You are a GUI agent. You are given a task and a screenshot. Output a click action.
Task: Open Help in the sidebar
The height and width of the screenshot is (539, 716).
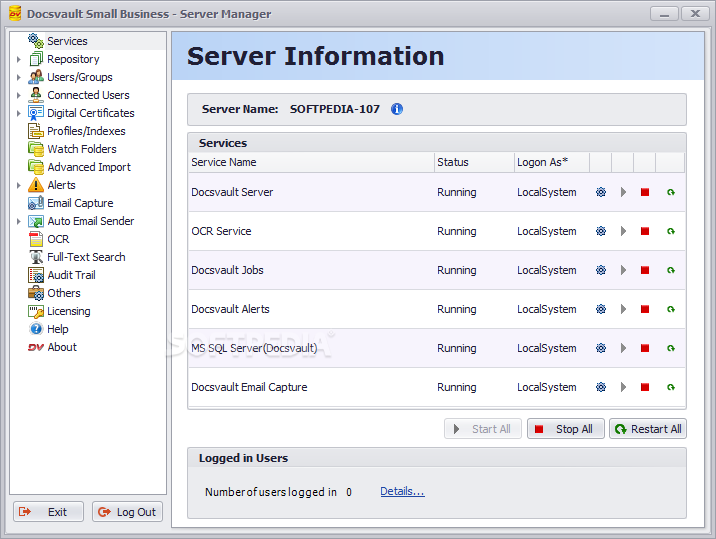click(x=58, y=329)
